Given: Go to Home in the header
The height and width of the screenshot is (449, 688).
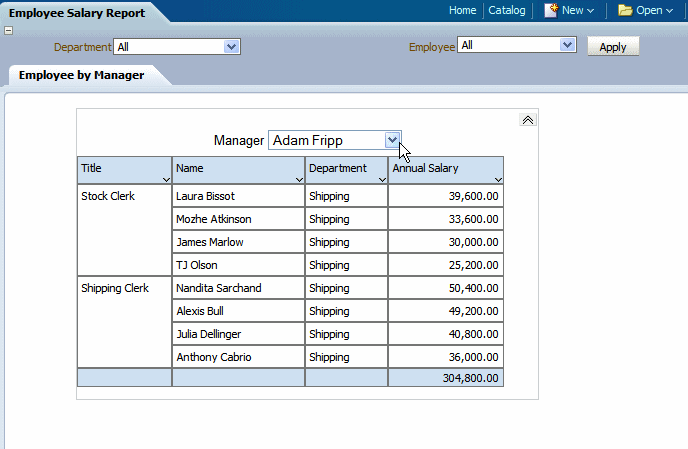Looking at the screenshot, I should (x=462, y=10).
